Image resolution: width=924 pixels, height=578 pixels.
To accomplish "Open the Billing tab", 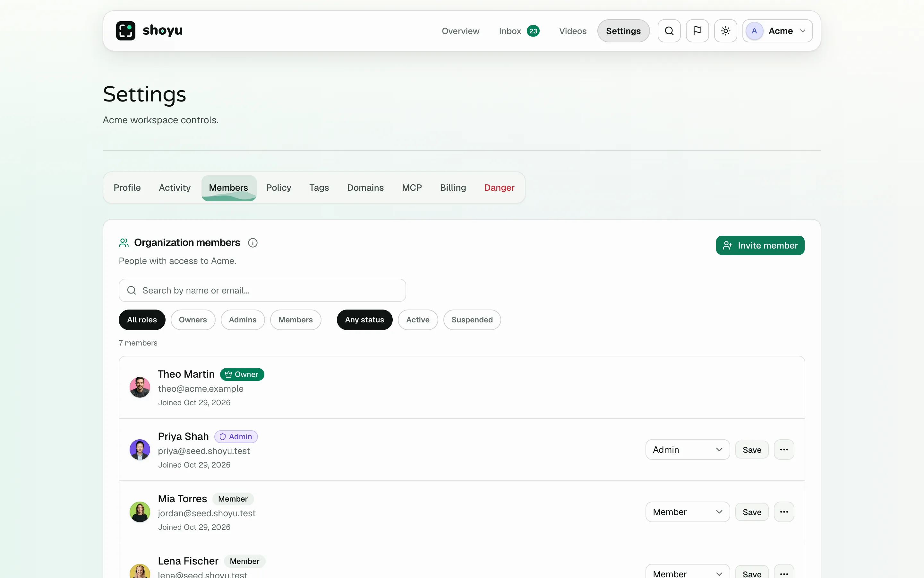I will pyautogui.click(x=453, y=188).
